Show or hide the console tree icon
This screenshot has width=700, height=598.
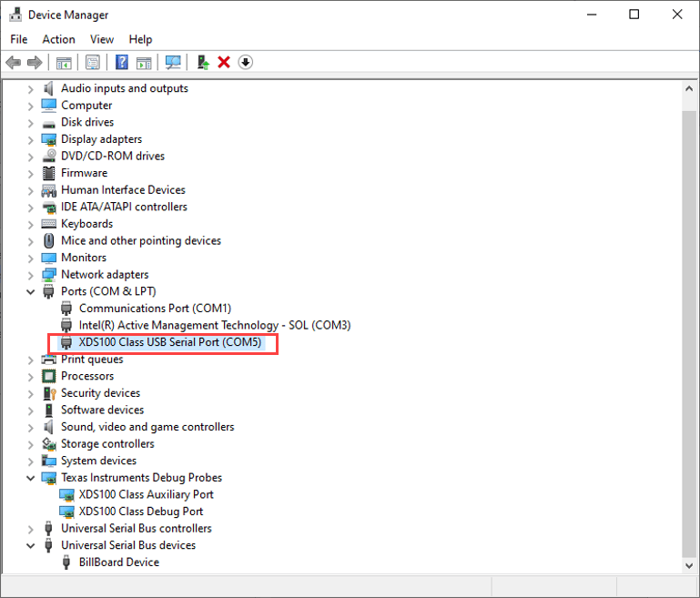(x=64, y=63)
